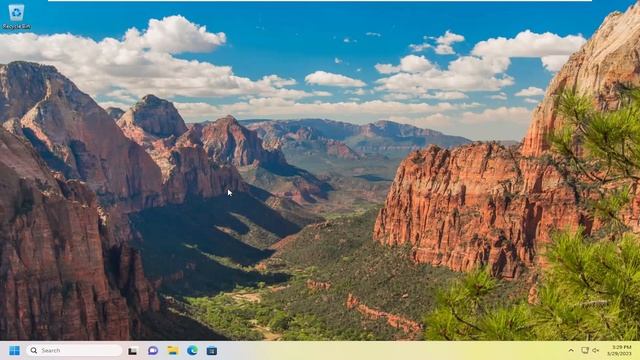
Task: Expand the hidden system tray icons
Action: [571, 351]
